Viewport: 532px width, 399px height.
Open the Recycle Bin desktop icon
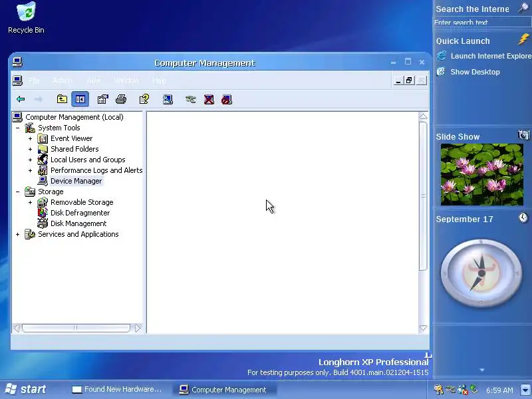point(26,18)
